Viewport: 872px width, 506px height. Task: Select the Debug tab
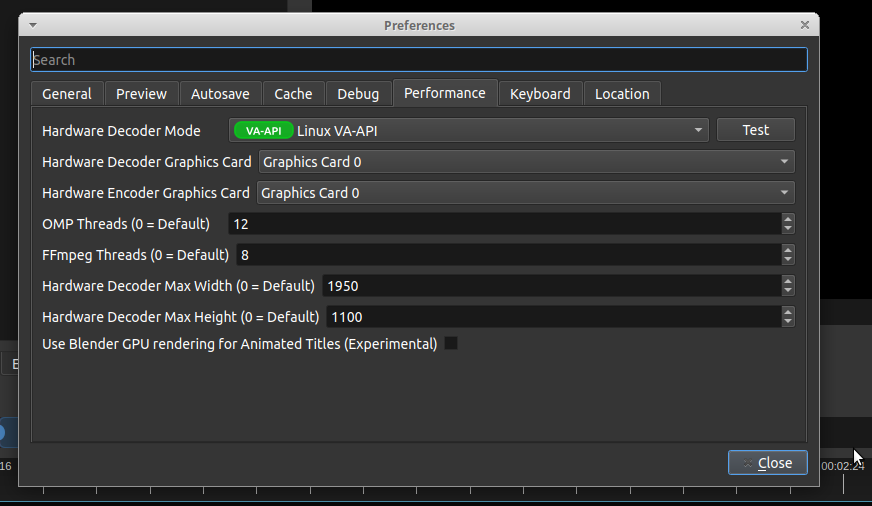358,94
